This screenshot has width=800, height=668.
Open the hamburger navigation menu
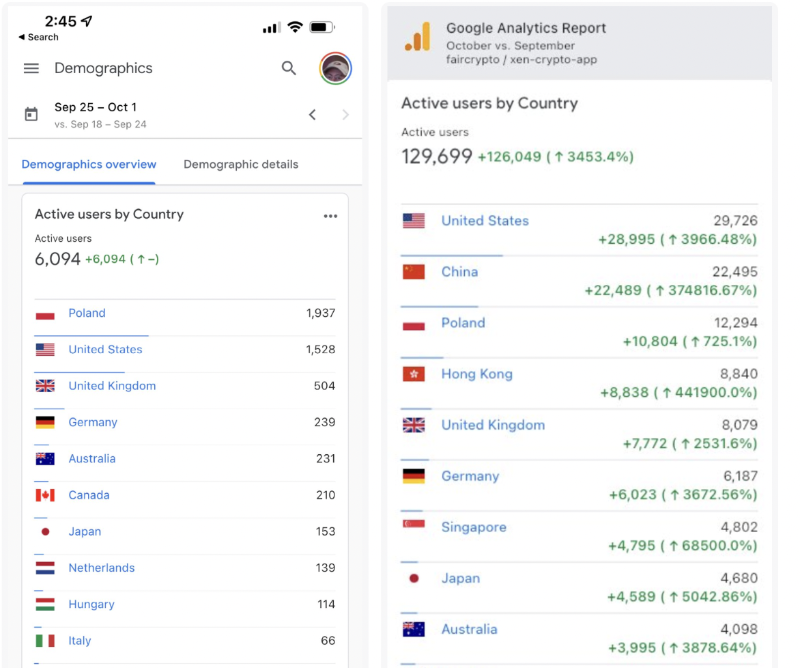(31, 68)
